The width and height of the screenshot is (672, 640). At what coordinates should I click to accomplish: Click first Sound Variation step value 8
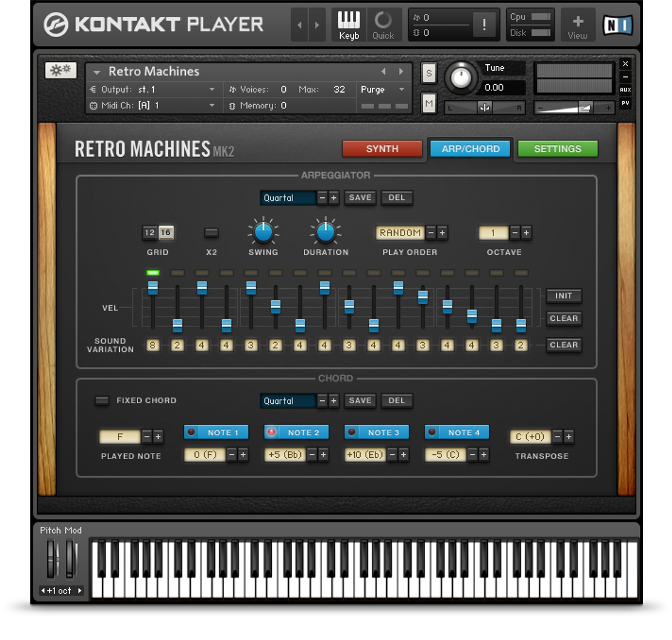(153, 345)
